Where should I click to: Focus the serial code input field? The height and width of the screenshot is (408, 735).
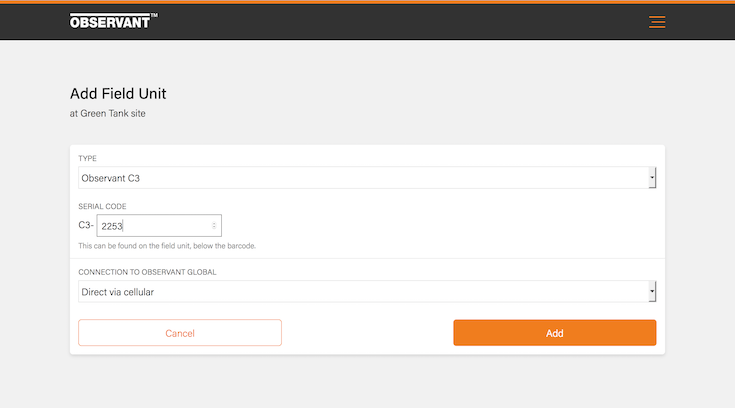(x=152, y=226)
